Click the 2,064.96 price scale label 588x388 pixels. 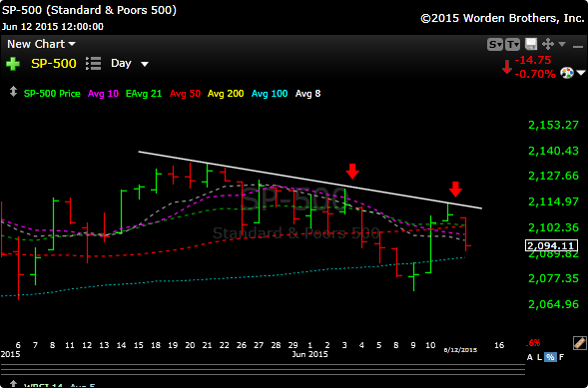click(553, 304)
